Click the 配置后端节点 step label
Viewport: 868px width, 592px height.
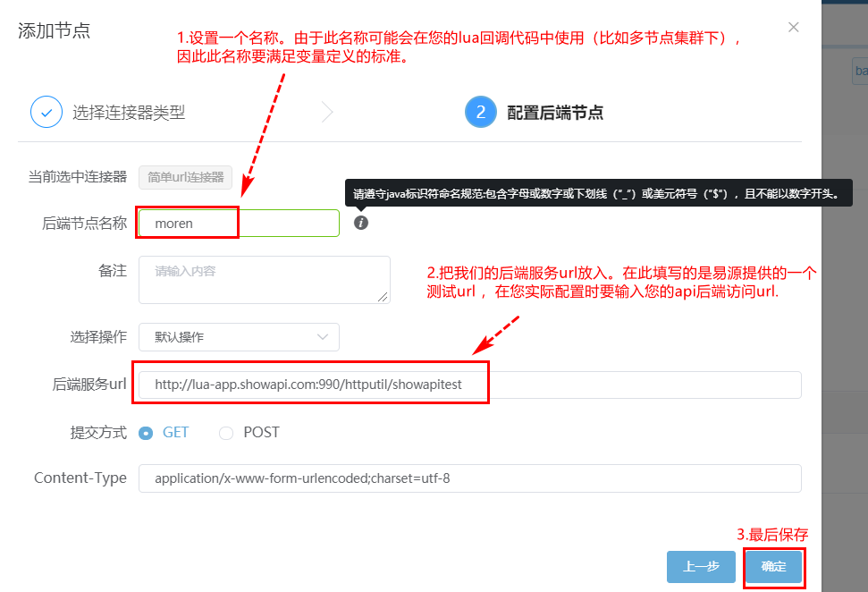554,113
